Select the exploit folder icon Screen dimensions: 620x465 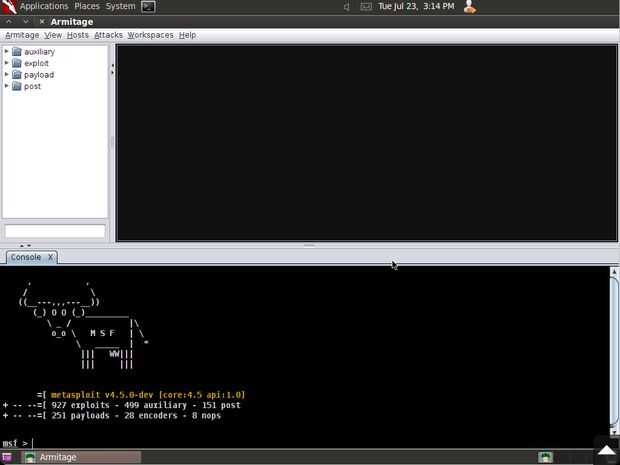point(17,63)
